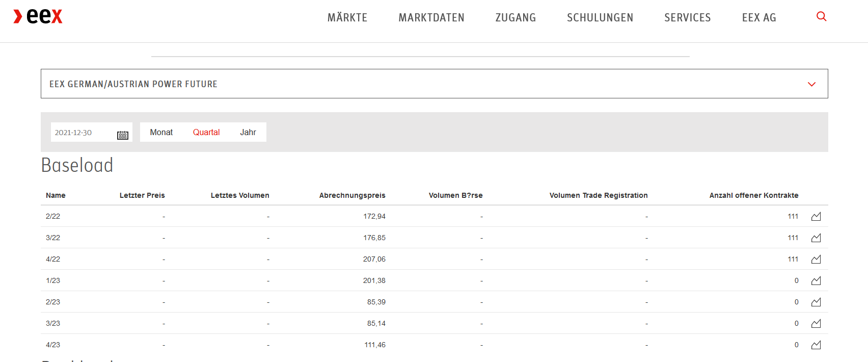Open the Marktdaten menu

point(431,17)
